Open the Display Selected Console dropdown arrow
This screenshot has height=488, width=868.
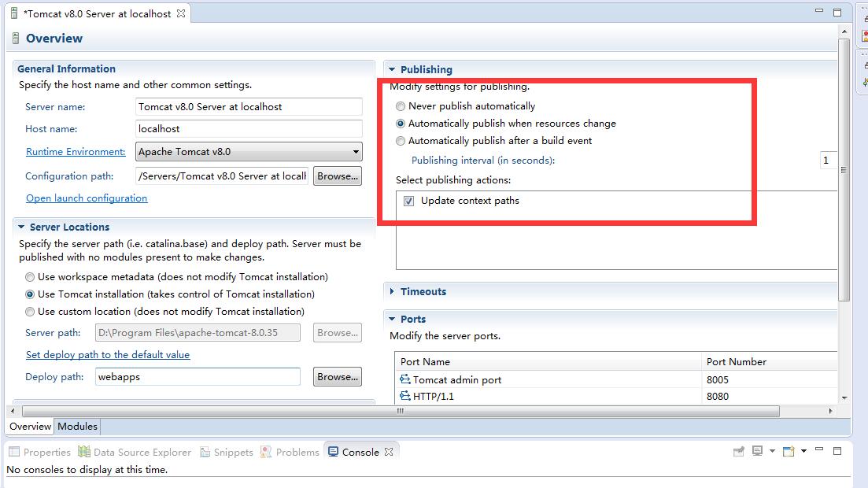pyautogui.click(x=772, y=451)
